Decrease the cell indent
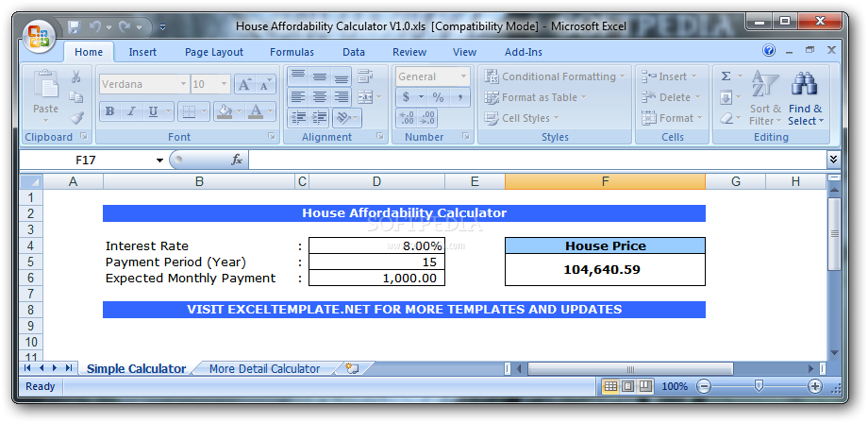Image resolution: width=868 pixels, height=423 pixels. click(298, 118)
